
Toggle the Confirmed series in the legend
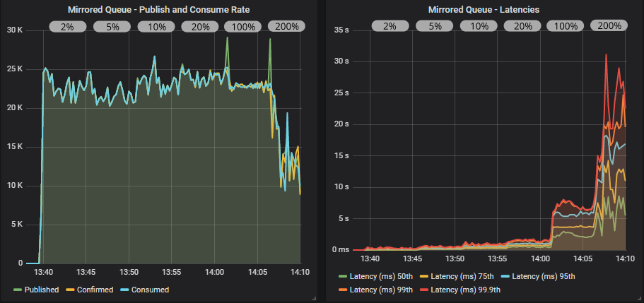point(93,290)
